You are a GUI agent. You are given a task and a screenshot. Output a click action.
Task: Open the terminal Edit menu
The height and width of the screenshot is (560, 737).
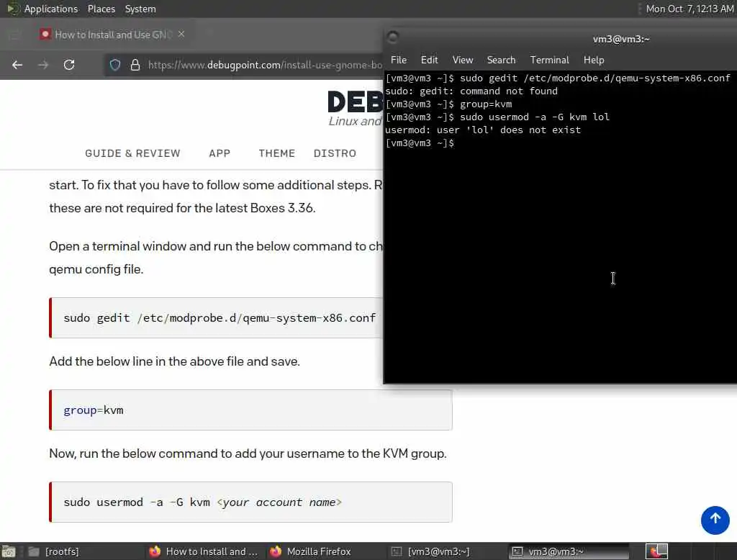(x=429, y=60)
